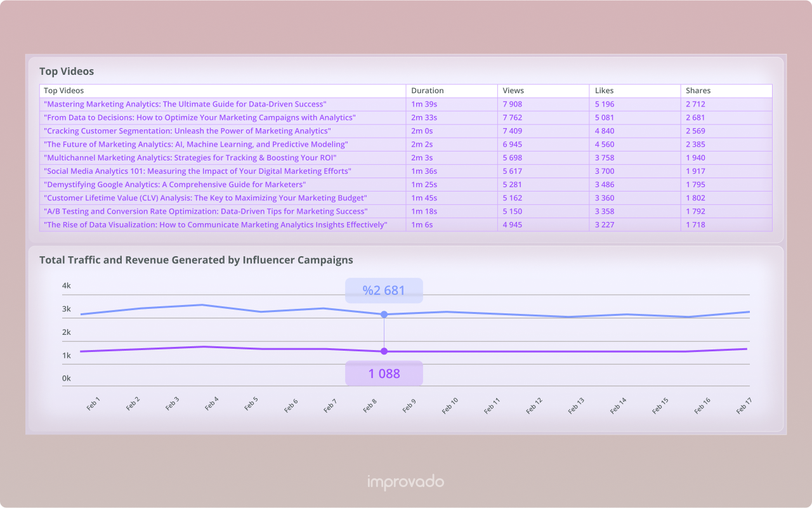Open the "From Data to Decisions" video link

[199, 117]
